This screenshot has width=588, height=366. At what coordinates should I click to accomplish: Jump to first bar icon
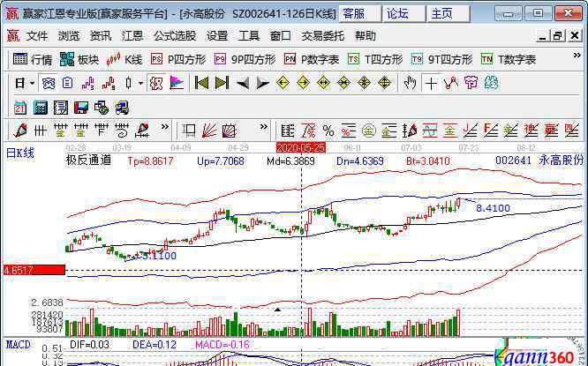click(201, 83)
